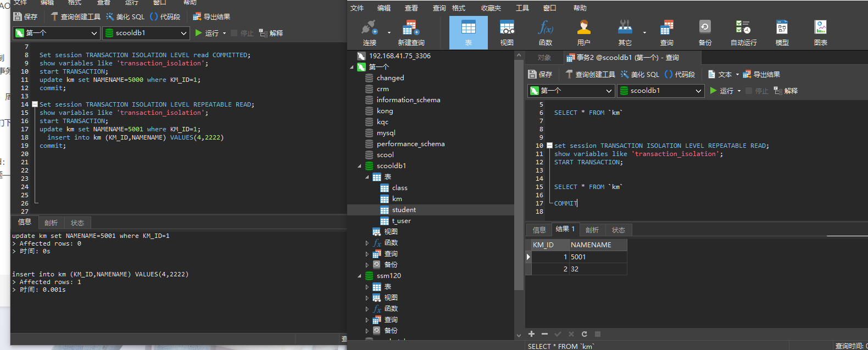This screenshot has height=350, width=868.
Task: Click 保存 in the right query editor
Action: (x=540, y=74)
